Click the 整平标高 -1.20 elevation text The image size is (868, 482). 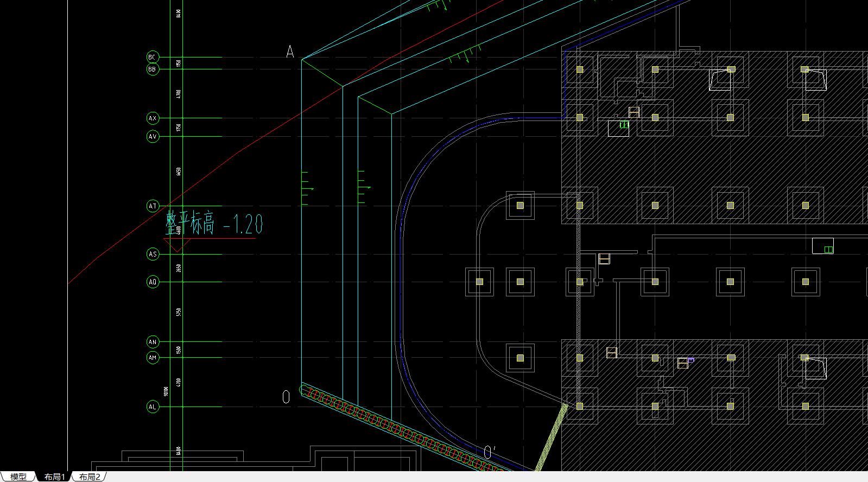(x=214, y=223)
